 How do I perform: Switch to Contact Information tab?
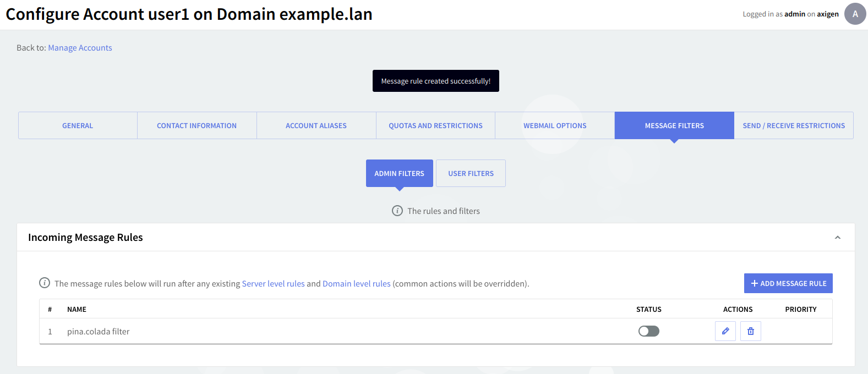(x=196, y=125)
